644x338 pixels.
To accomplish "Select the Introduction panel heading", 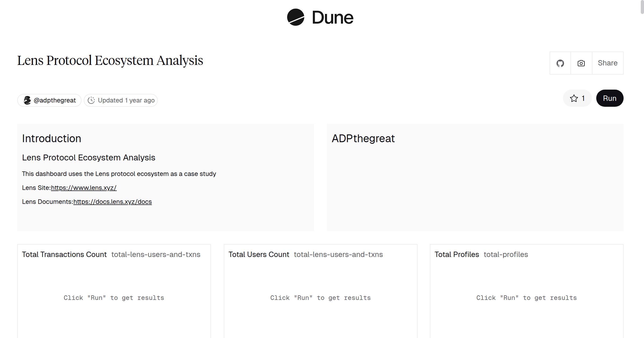I will (52, 138).
